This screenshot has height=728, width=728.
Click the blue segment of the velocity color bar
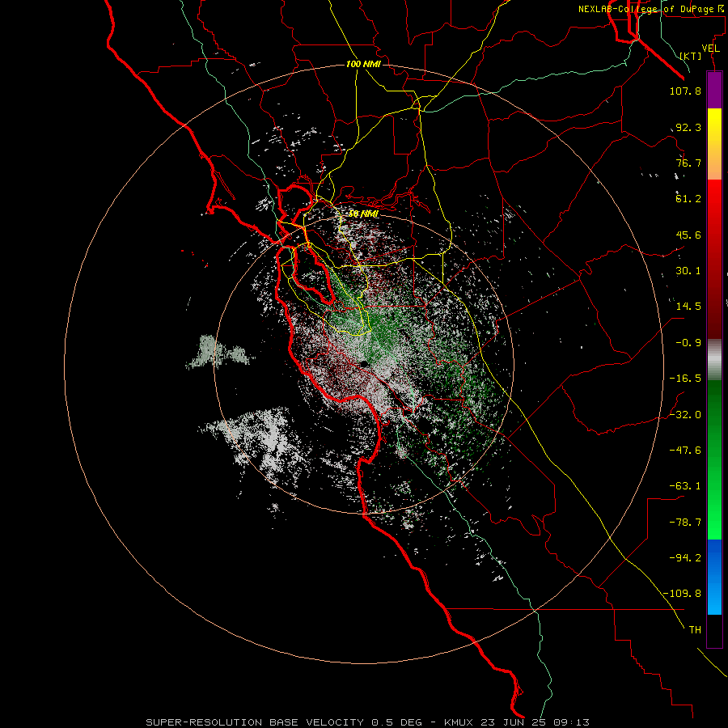pos(714,577)
